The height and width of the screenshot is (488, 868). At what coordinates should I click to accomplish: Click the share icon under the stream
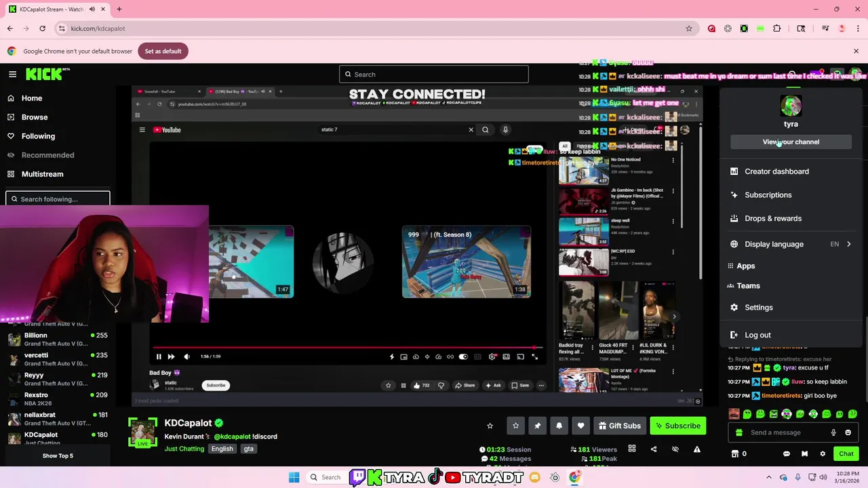coord(654,449)
